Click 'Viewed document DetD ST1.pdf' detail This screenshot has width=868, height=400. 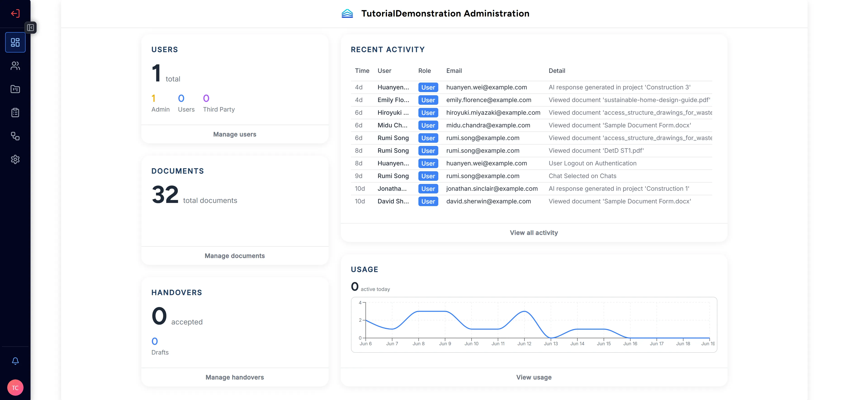(596, 151)
